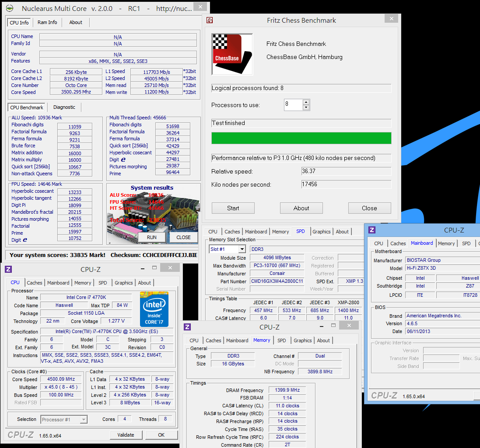Switch to the Ram Info tab
Viewport: 480px width, 448px height.
click(x=47, y=22)
